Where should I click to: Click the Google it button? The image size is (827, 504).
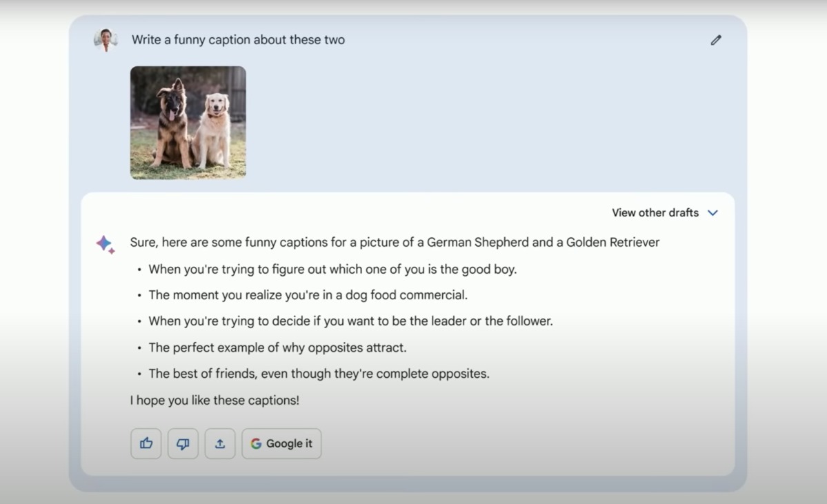point(281,443)
